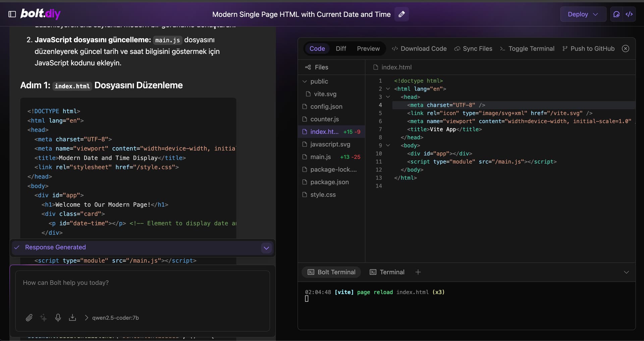Open vite.svg file
The width and height of the screenshot is (644, 341).
point(331,94)
